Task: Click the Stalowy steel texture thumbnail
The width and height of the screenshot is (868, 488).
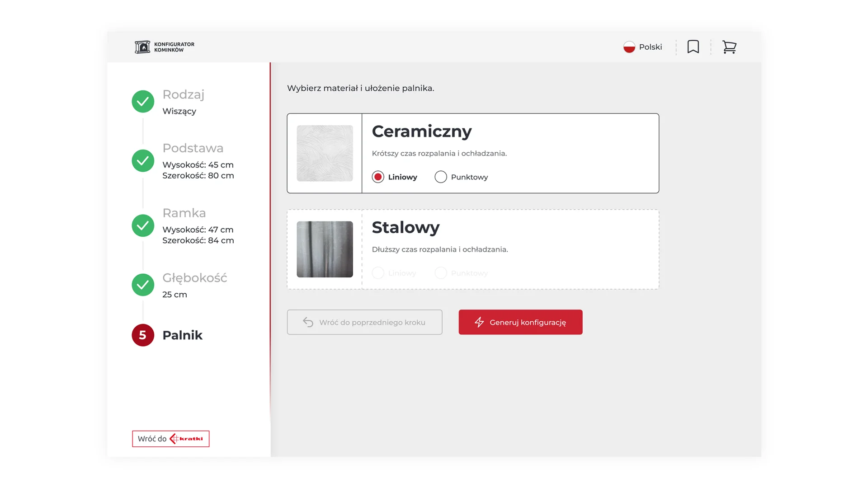Action: [325, 249]
